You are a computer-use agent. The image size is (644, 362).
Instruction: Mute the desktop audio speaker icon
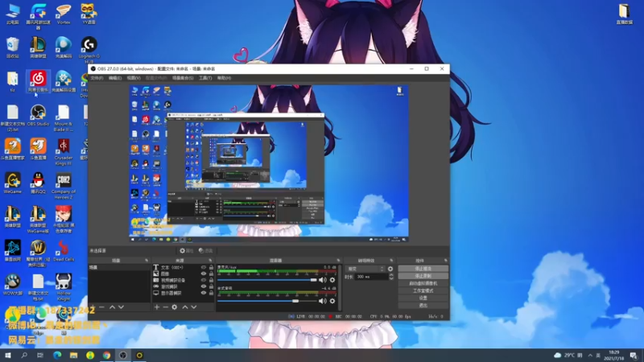click(323, 301)
